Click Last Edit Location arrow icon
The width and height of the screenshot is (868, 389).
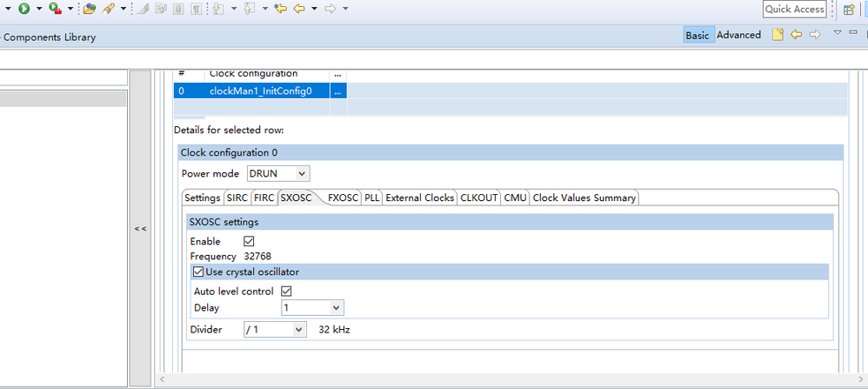[281, 9]
